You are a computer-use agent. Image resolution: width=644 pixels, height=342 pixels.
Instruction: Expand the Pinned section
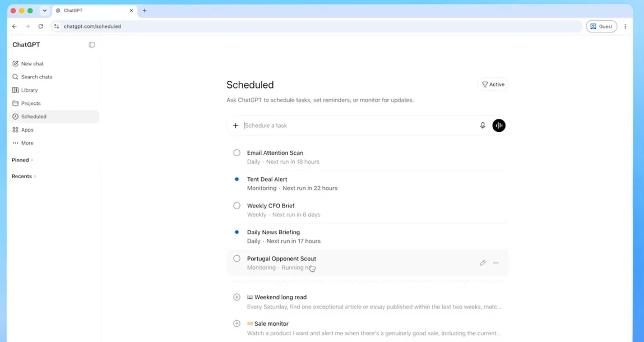(x=22, y=160)
